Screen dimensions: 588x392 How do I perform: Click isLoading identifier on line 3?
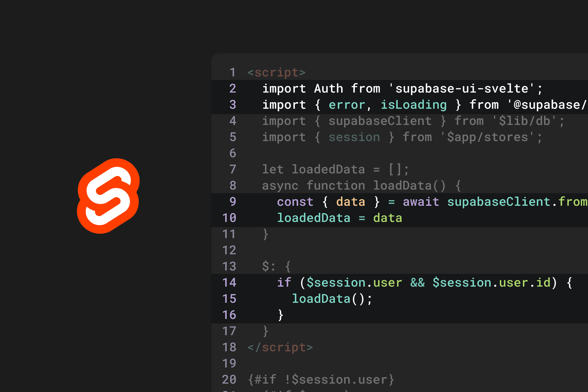pos(414,105)
